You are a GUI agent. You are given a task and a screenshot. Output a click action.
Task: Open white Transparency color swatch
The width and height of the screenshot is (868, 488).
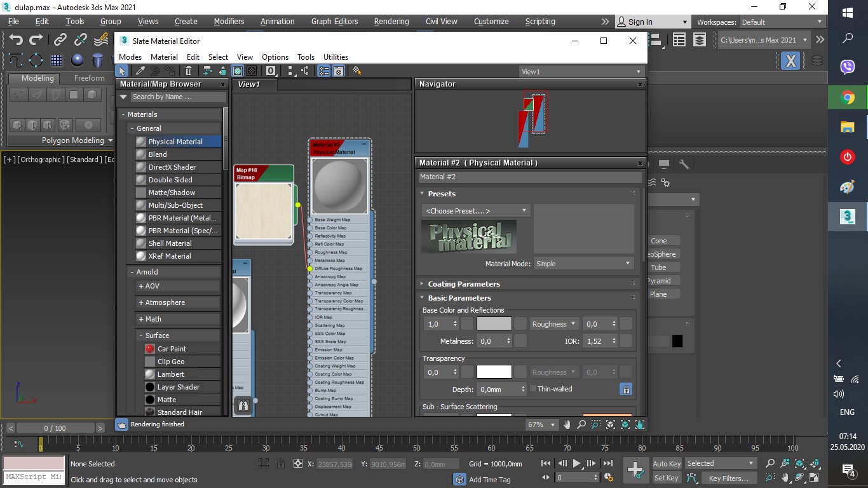pos(494,372)
